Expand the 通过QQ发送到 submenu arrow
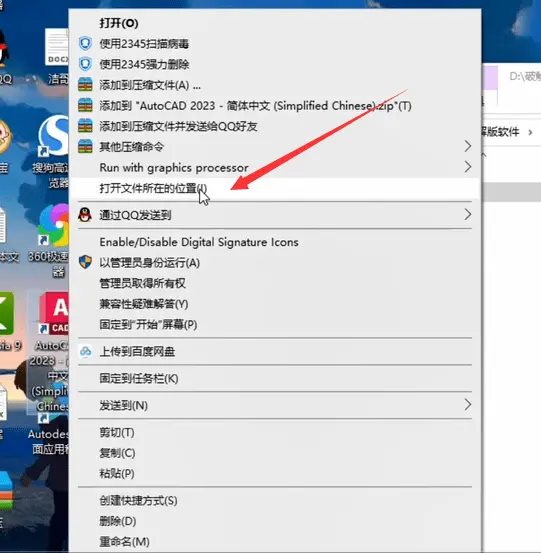The width and height of the screenshot is (541, 553). 468,214
